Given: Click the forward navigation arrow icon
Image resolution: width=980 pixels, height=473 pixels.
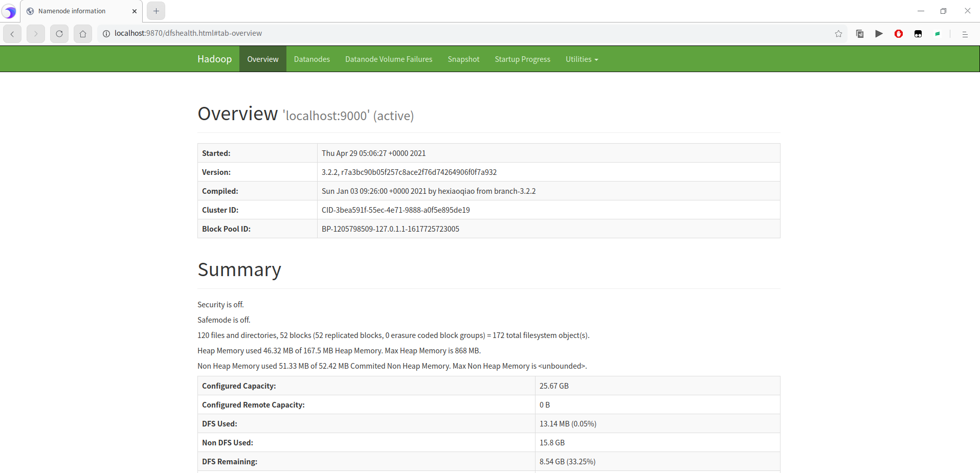Looking at the screenshot, I should pos(35,33).
